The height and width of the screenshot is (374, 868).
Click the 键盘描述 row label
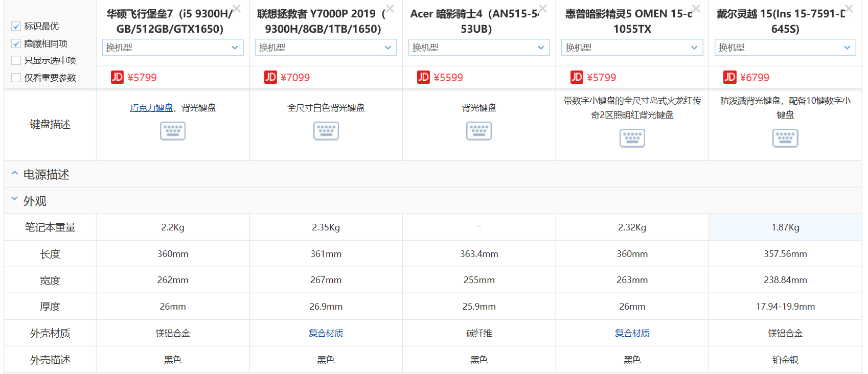50,124
